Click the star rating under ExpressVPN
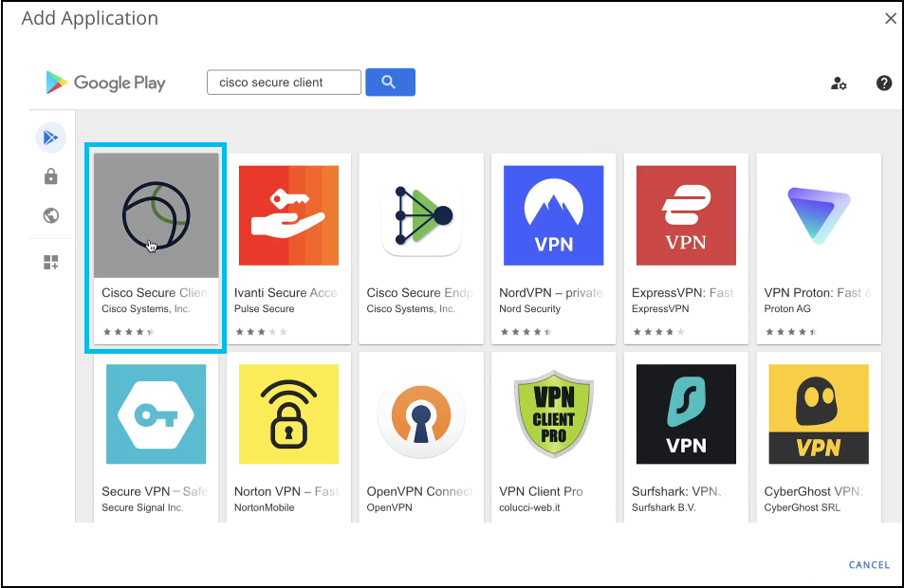This screenshot has height=588, width=904. coord(659,332)
